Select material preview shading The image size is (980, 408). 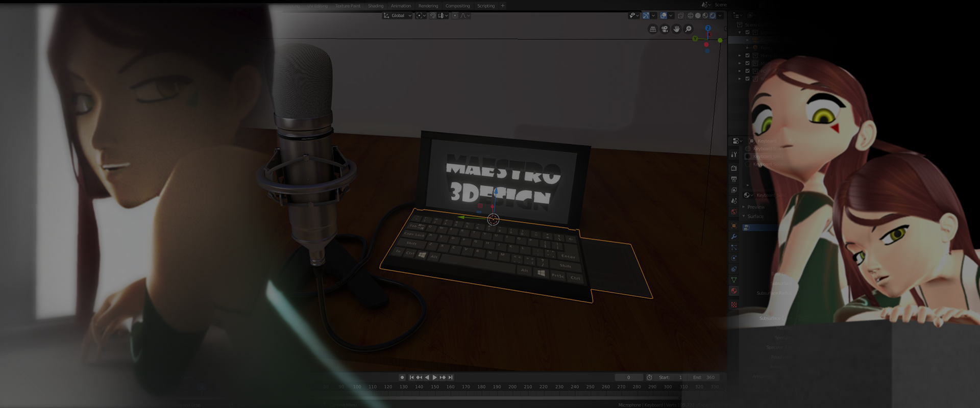705,16
